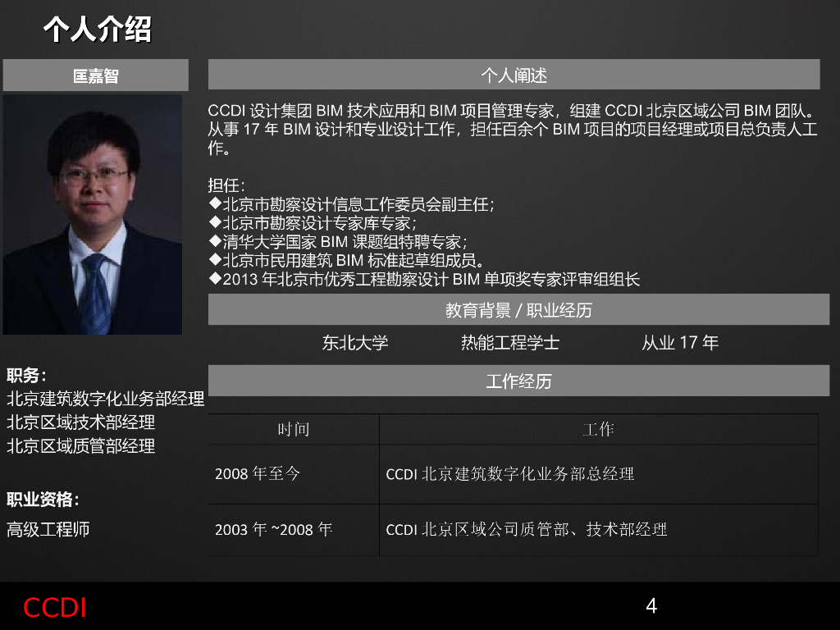The width and height of the screenshot is (840, 630).
Task: Select the cell CCDI 北京建筑数字化业务部总经理
Action: (598, 474)
